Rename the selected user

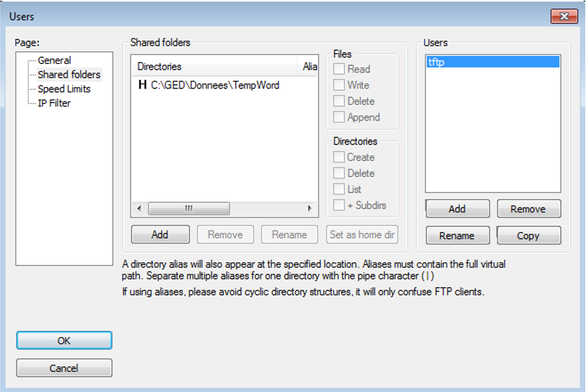457,236
